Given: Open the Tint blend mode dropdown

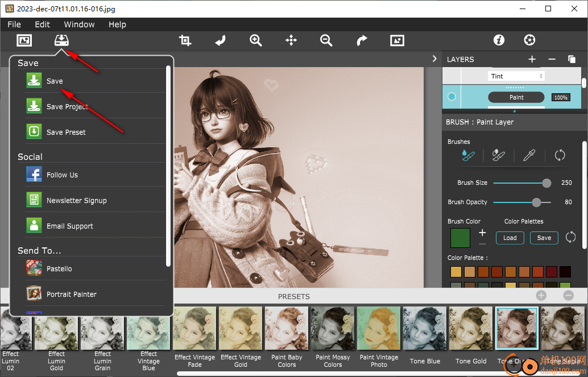Looking at the screenshot, I should click(516, 76).
